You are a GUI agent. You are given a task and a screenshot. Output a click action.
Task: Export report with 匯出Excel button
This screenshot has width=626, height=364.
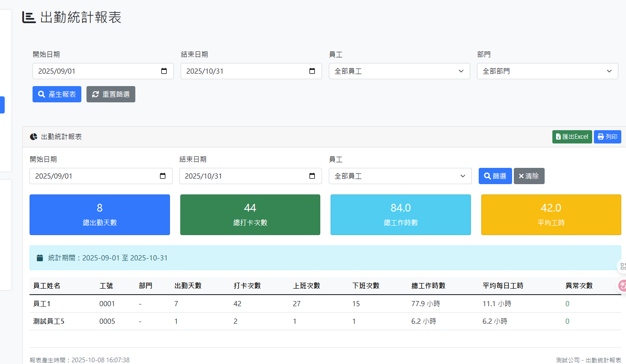572,137
